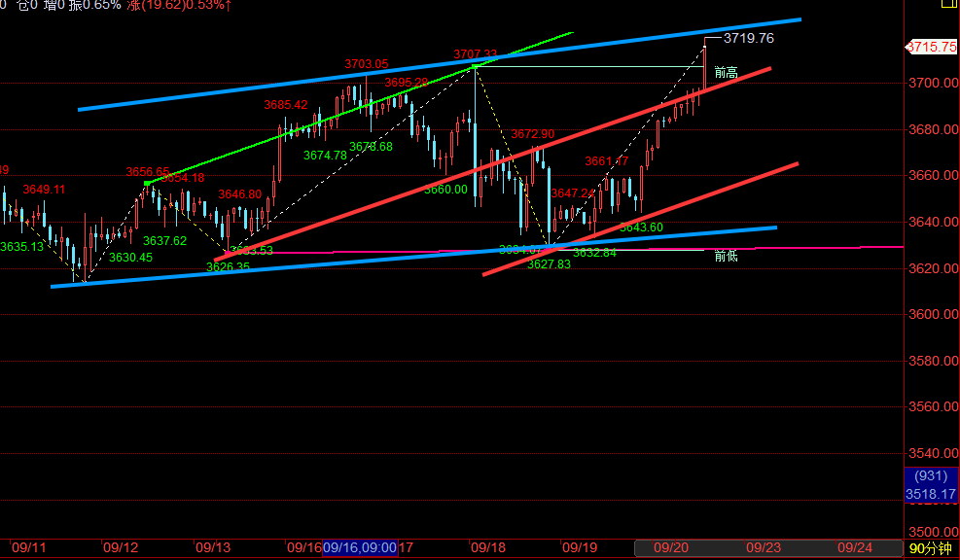This screenshot has height=560, width=960.
Task: Click the yellow window icon at top right
Action: (948, 5)
